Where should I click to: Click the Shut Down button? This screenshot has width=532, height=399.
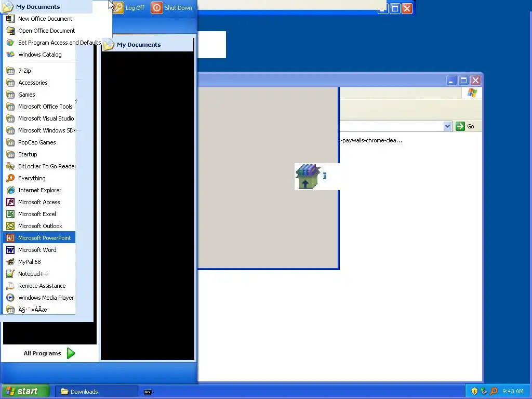coord(171,7)
